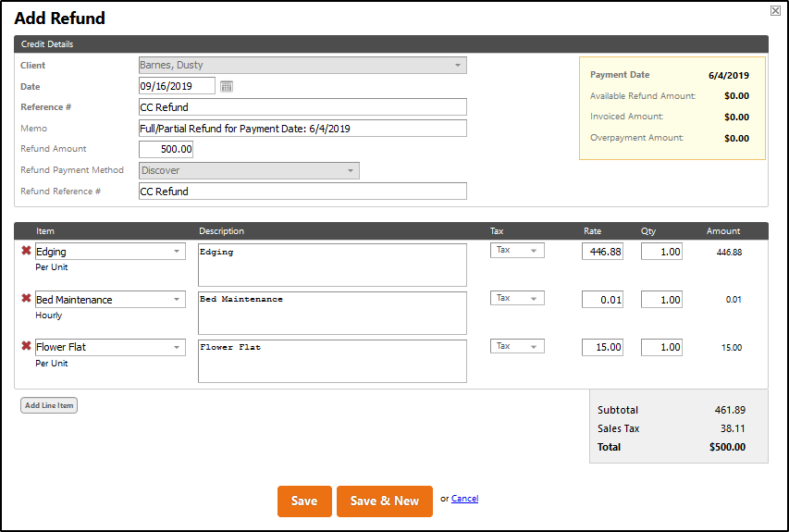This screenshot has width=789, height=532.
Task: Open the Refund Payment Method dropdown
Action: click(x=350, y=171)
